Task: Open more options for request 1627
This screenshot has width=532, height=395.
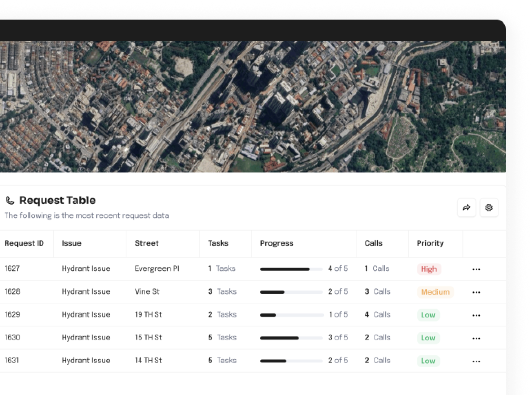Action: coord(476,269)
